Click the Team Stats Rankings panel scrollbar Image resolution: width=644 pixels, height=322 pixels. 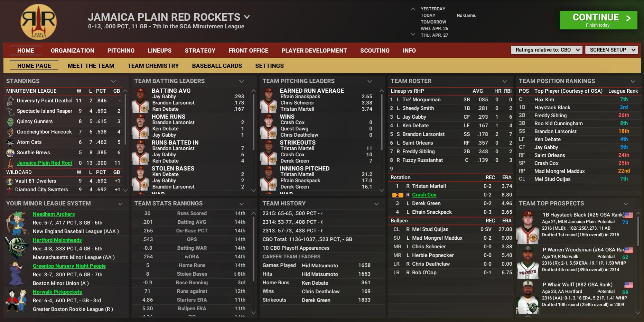[x=253, y=263]
